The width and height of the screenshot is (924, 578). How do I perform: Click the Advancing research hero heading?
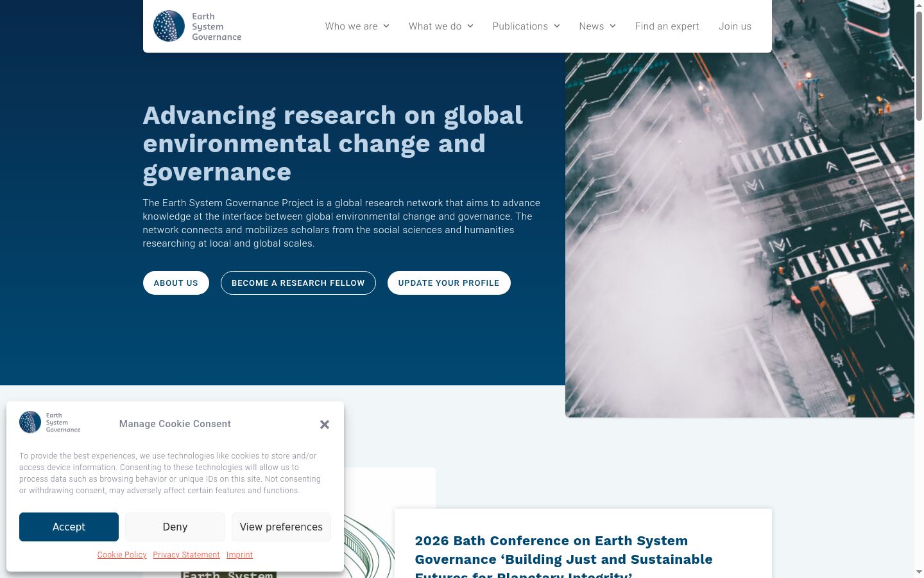pos(333,144)
